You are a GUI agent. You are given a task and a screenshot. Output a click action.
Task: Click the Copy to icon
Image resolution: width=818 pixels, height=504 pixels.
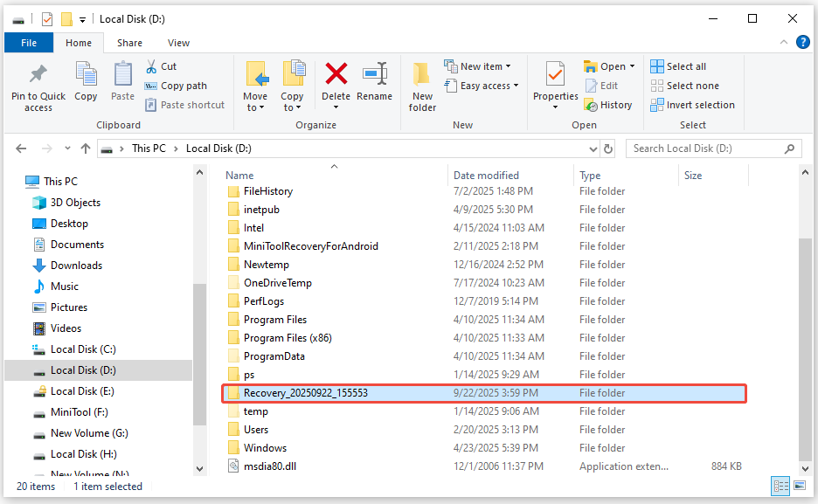(294, 85)
